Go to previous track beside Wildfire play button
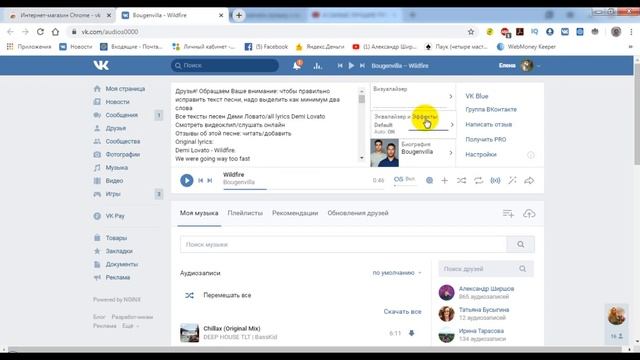 click(x=200, y=180)
